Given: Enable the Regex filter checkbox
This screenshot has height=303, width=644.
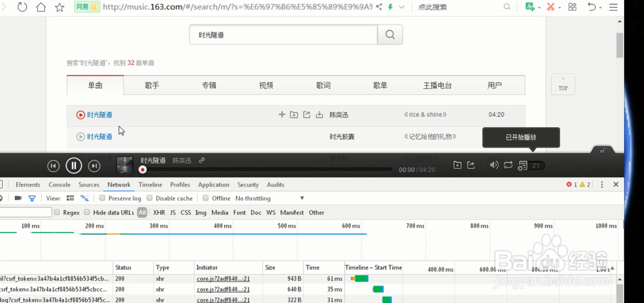Looking at the screenshot, I should (x=57, y=212).
